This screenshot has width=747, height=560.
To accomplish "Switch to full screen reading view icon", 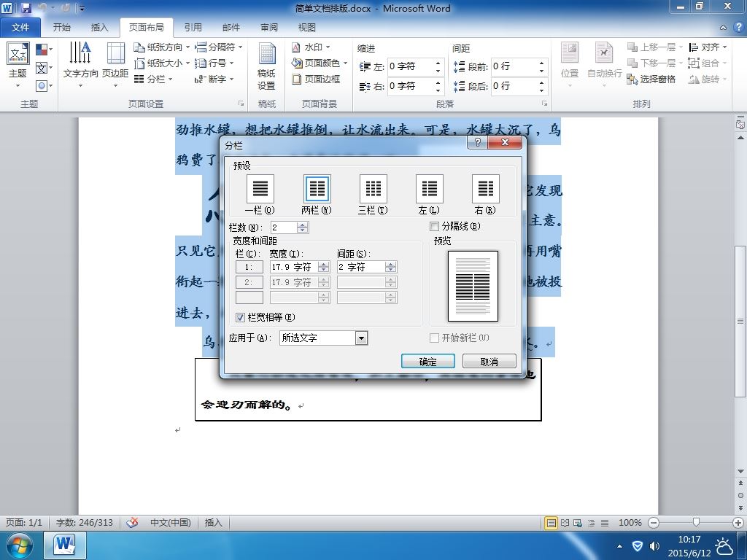I will click(x=565, y=523).
